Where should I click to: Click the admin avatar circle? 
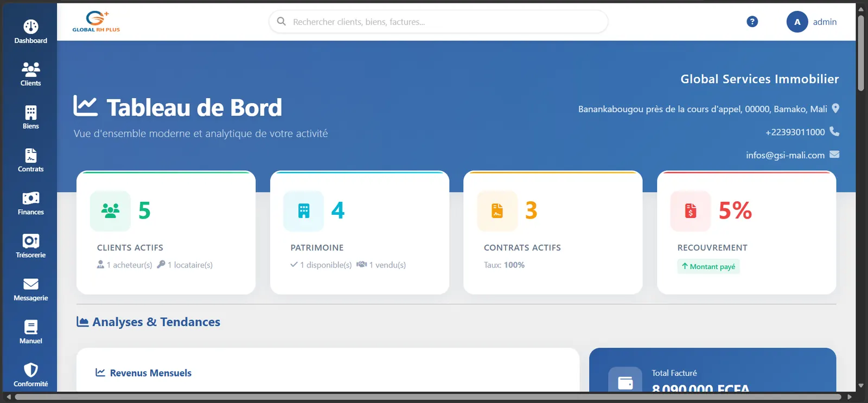[x=797, y=22]
